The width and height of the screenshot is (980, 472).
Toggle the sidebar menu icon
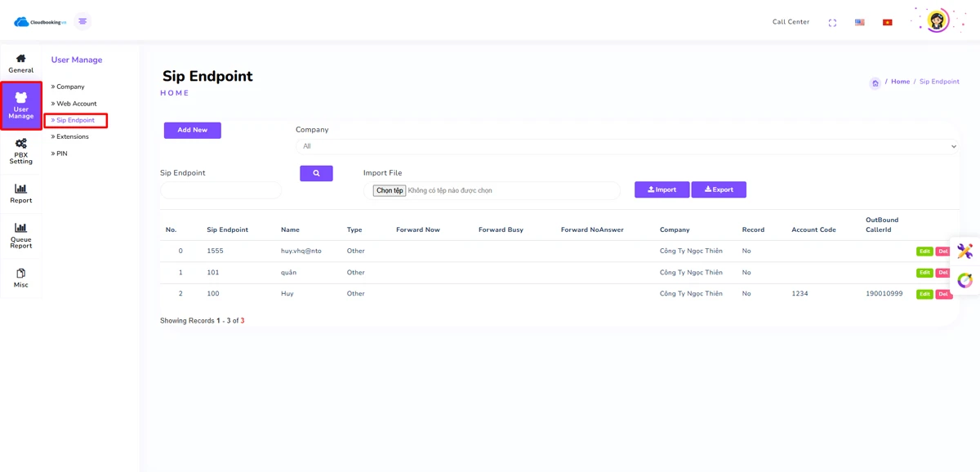82,21
